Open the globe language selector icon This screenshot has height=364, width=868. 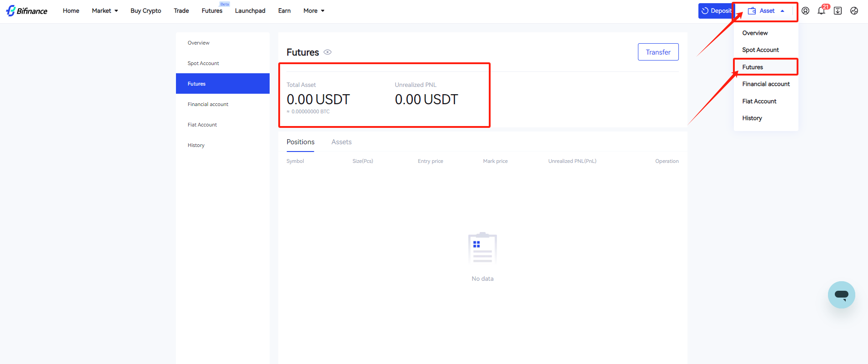coord(854,11)
